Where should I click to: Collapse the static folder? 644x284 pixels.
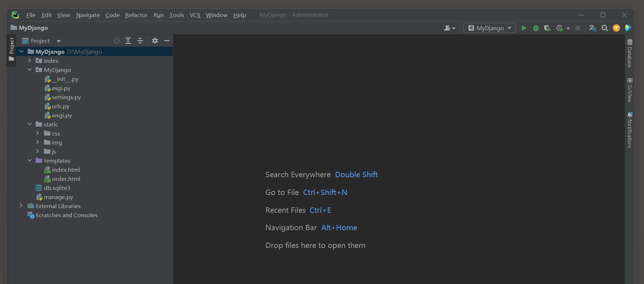pos(30,124)
